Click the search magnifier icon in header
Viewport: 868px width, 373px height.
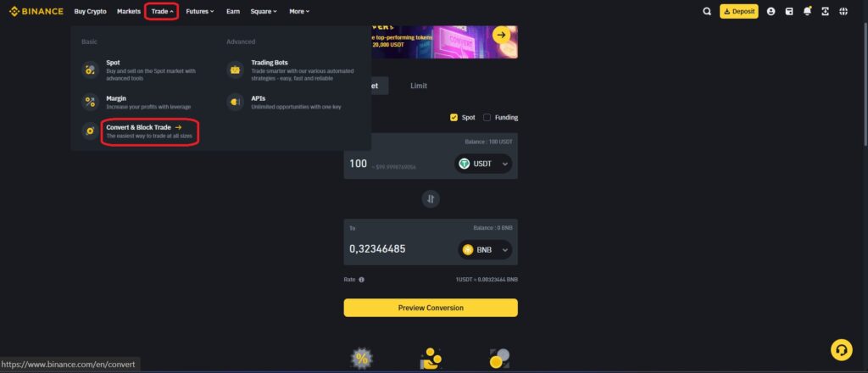pos(706,12)
